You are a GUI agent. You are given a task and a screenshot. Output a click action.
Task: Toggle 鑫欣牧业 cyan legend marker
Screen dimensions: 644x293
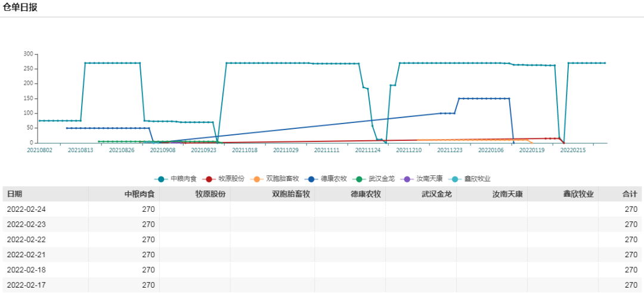coord(456,178)
